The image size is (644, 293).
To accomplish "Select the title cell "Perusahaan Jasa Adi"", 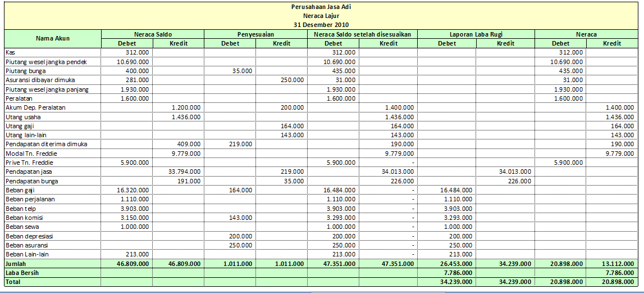I will (x=321, y=7).
